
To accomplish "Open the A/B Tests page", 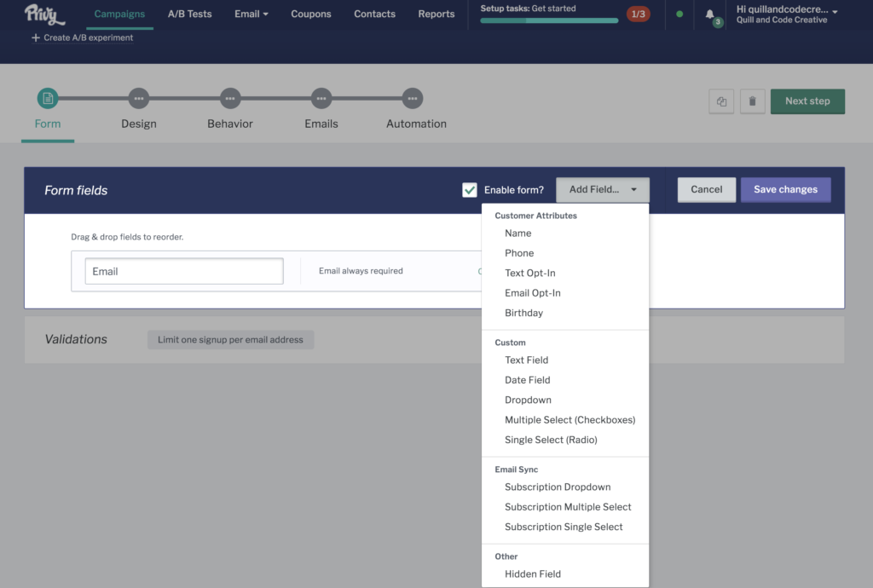I will pos(190,14).
